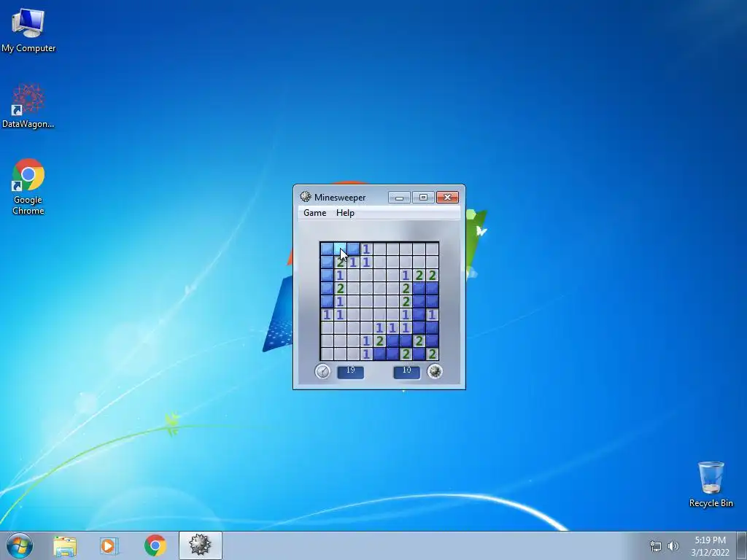Click the Show Desktop strip at taskbar end
The image size is (747, 560).
coord(741,545)
